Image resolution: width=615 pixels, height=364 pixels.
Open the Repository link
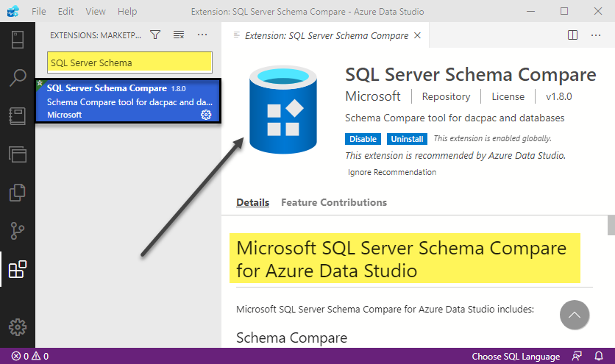point(446,96)
